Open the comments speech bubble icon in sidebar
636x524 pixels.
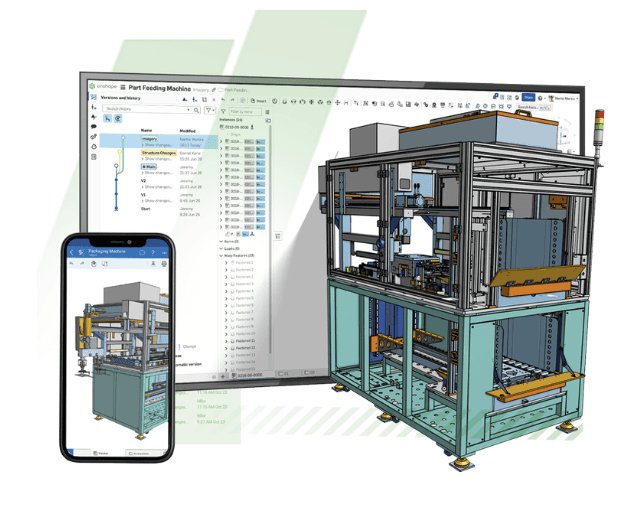(x=94, y=127)
